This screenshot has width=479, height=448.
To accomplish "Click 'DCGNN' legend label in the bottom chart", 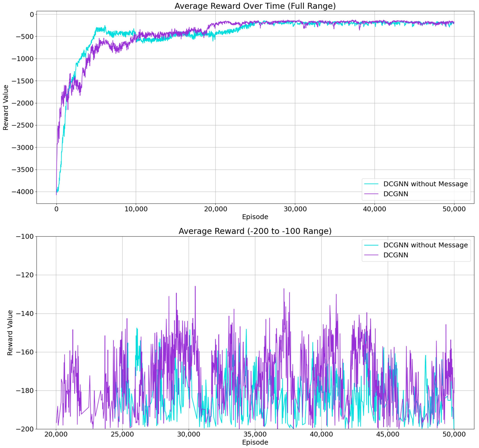I will (x=396, y=255).
